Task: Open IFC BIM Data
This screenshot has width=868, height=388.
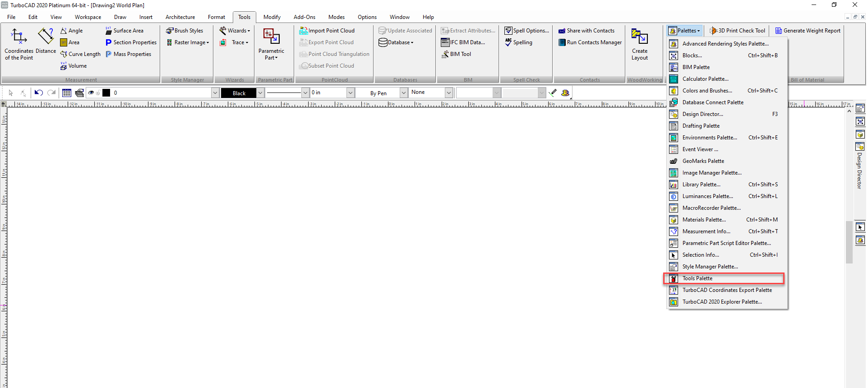Action: (463, 42)
